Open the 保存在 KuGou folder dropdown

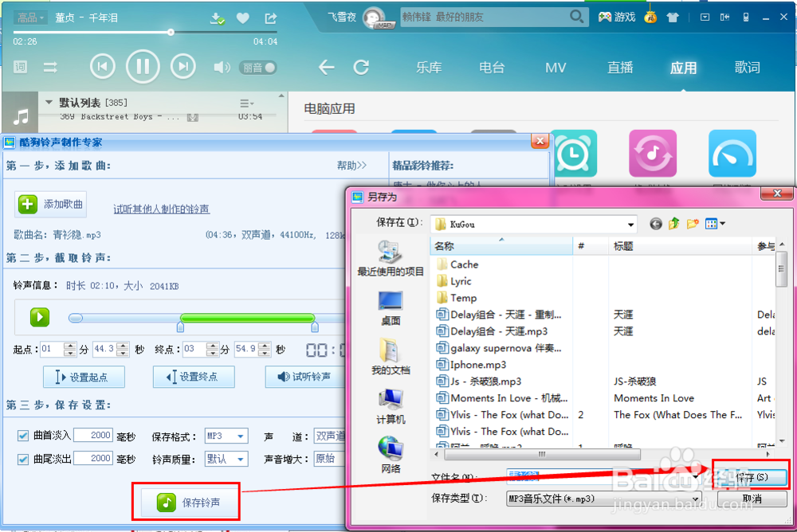click(x=534, y=224)
